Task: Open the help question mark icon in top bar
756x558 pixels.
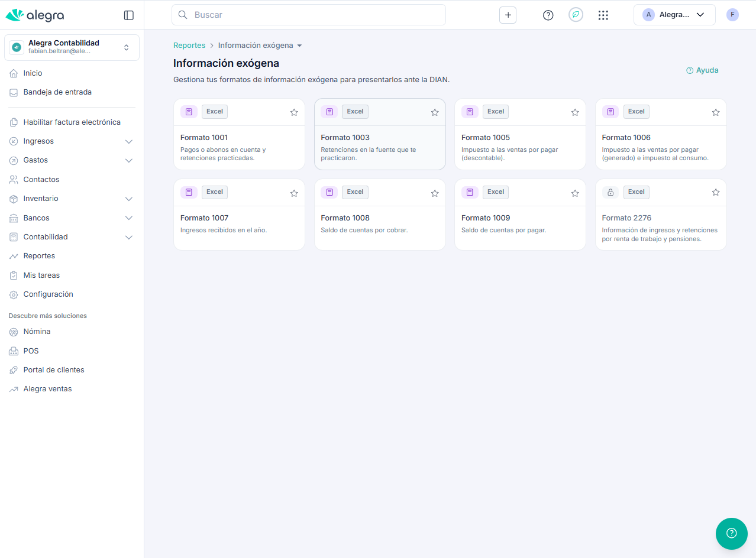Action: coord(548,15)
